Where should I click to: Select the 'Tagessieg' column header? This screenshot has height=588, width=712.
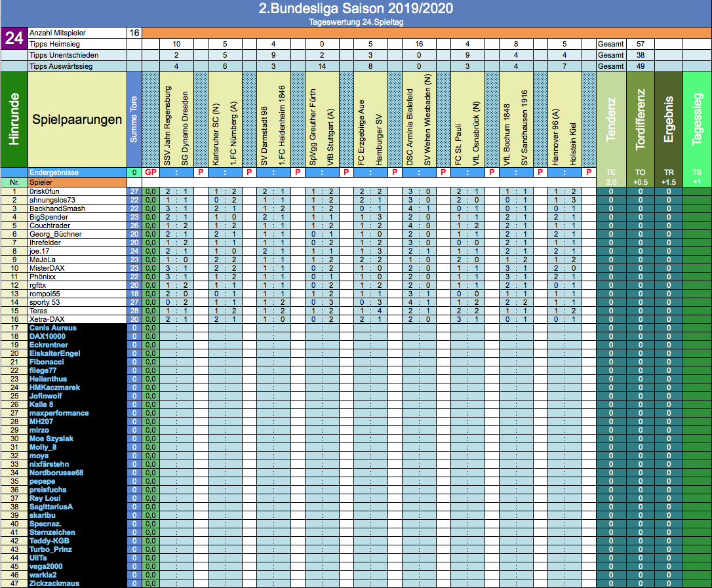pyautogui.click(x=697, y=119)
